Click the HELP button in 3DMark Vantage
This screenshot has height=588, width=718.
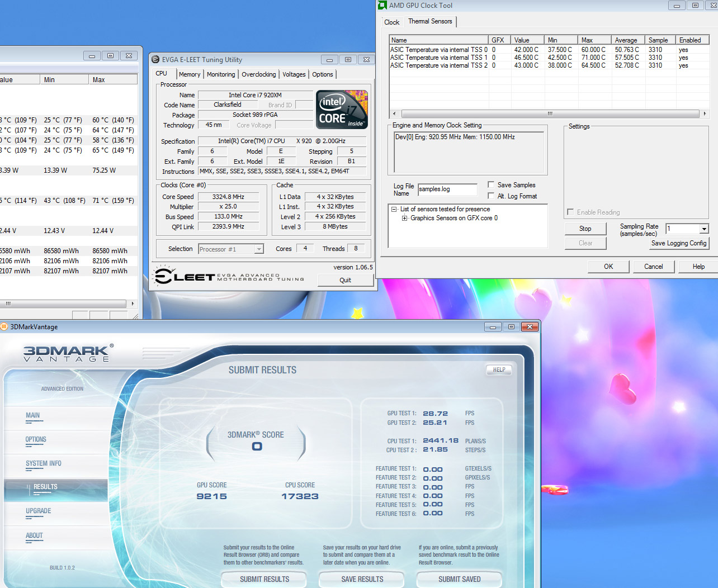tap(499, 369)
